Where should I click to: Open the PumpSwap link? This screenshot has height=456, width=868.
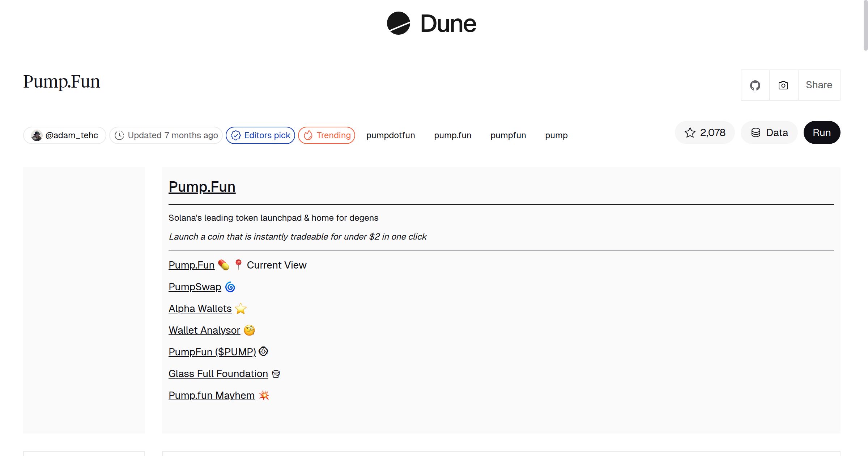tap(195, 287)
